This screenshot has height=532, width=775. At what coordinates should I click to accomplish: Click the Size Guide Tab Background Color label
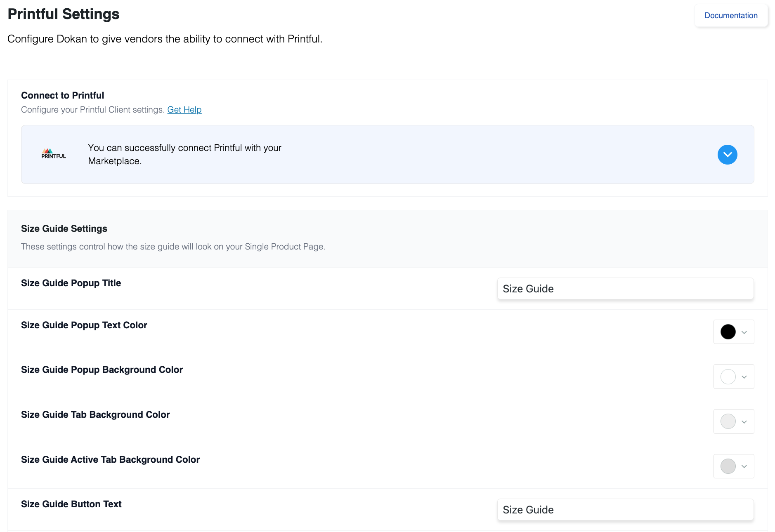[x=95, y=414]
